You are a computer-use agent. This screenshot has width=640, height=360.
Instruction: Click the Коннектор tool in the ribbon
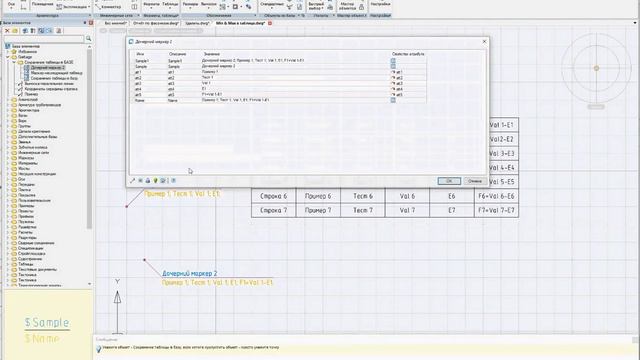pos(109,7)
